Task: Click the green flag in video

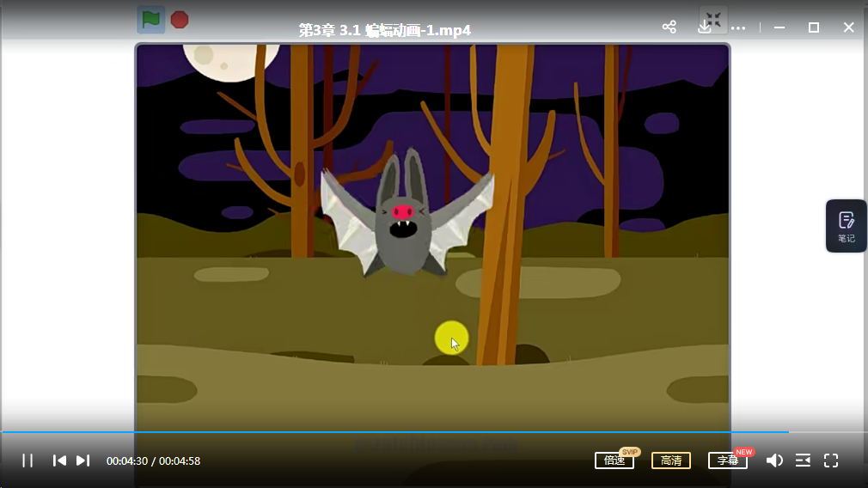Action: point(151,19)
